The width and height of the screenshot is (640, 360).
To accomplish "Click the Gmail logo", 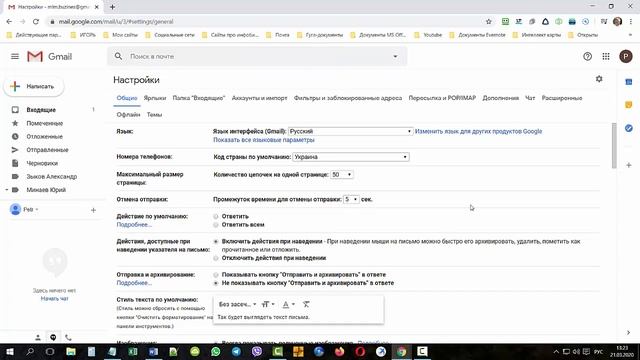I will pos(49,56).
